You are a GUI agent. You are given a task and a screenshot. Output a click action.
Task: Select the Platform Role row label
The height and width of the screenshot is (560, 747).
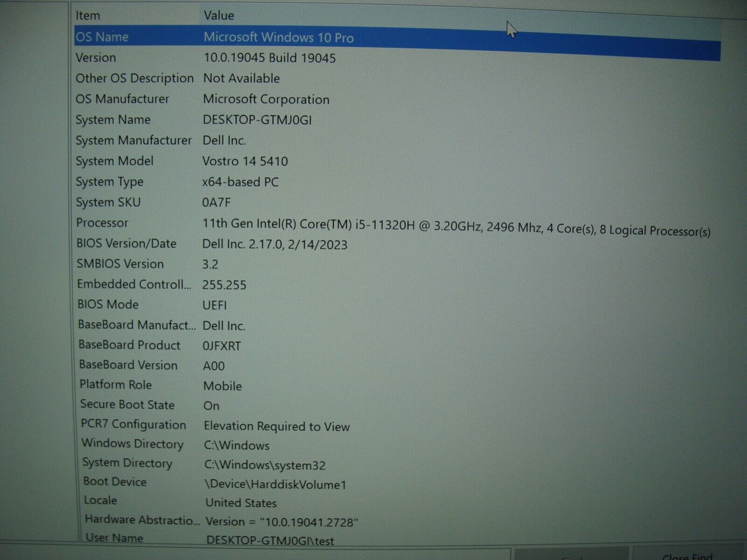point(116,385)
